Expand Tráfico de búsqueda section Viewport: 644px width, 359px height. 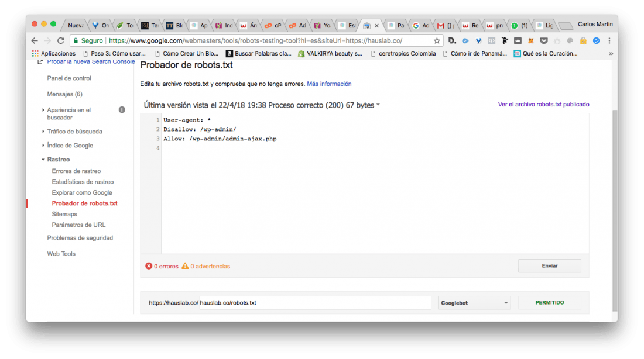(x=43, y=132)
